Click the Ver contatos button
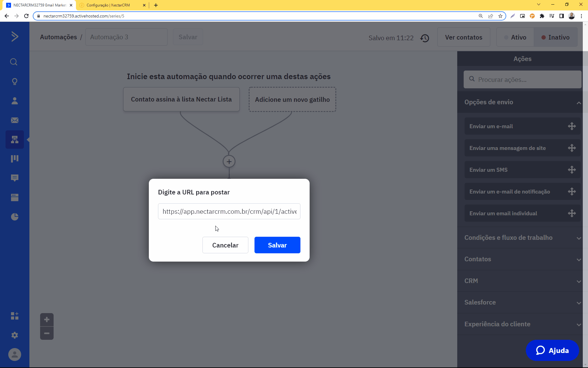Viewport: 588px width, 368px height. 464,37
